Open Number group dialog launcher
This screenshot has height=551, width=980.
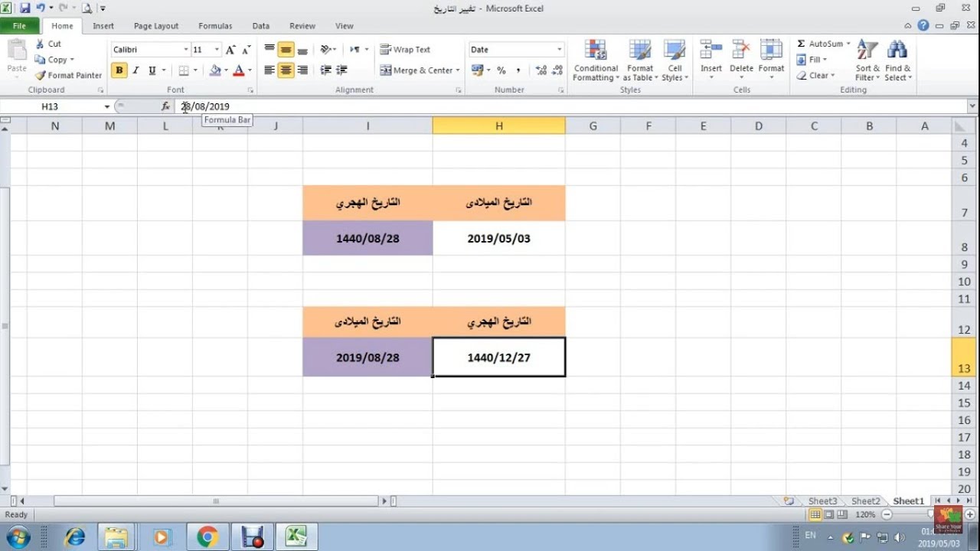click(x=561, y=90)
